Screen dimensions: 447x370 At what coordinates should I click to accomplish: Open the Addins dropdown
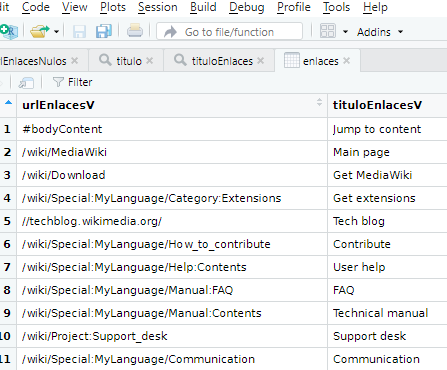point(380,32)
